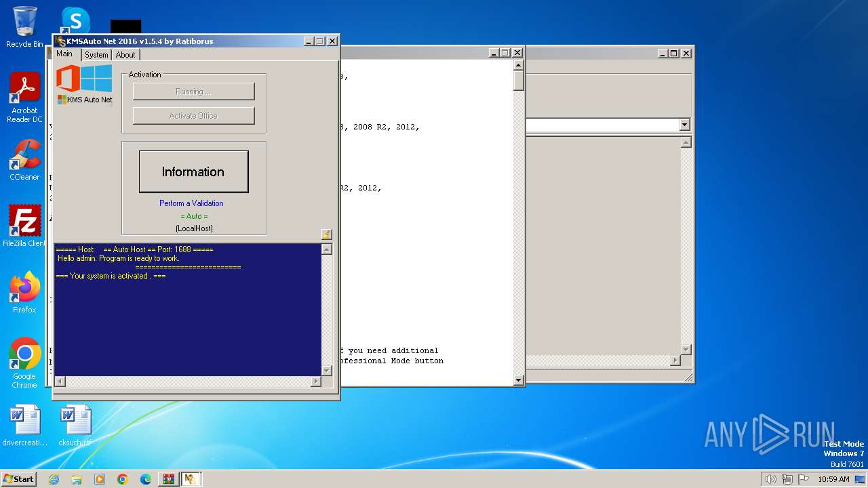Click log scrollbar down arrow in KMSAuto
This screenshot has height=488, width=868.
(x=327, y=370)
